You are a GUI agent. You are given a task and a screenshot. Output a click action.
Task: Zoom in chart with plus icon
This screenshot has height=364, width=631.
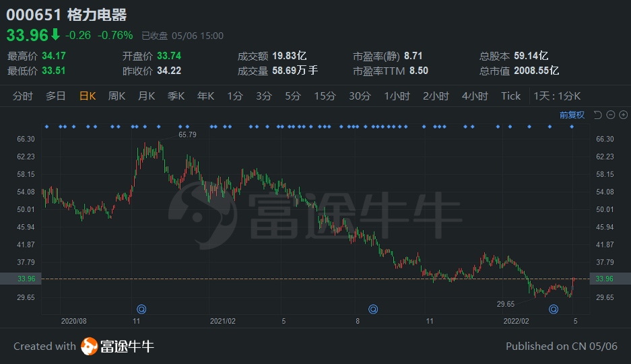tap(624, 115)
